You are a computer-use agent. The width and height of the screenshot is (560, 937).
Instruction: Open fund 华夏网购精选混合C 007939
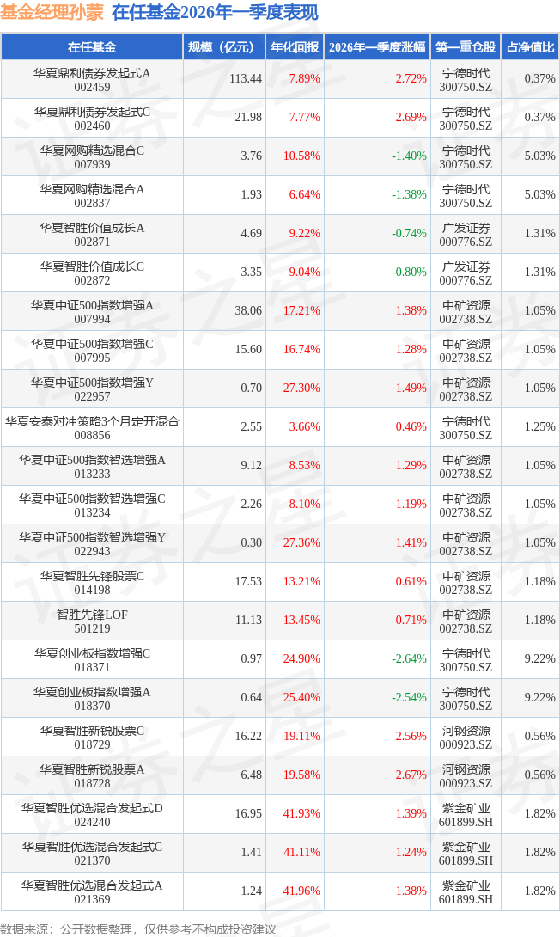[x=92, y=156]
